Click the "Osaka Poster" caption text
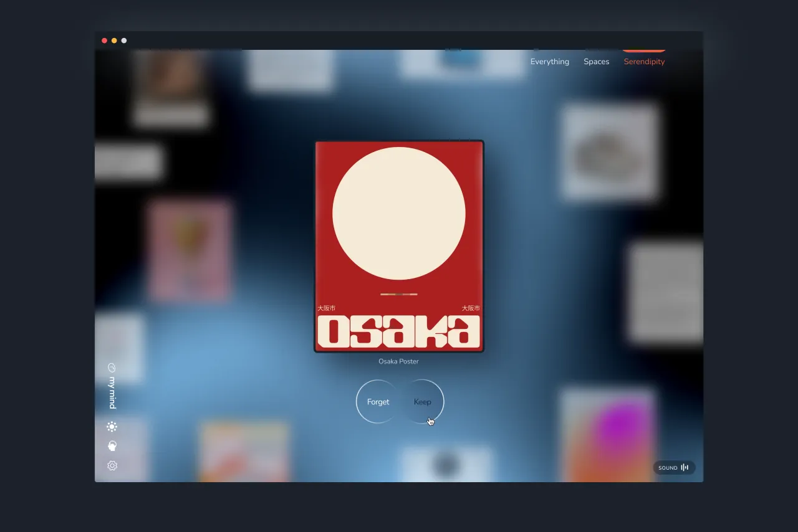The image size is (798, 532). [x=399, y=361]
